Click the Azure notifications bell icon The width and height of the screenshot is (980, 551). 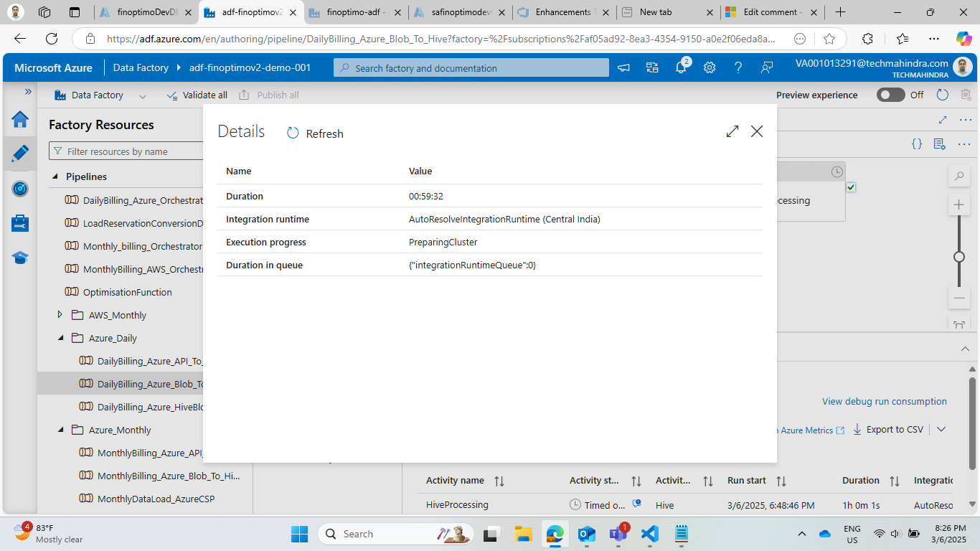(681, 67)
